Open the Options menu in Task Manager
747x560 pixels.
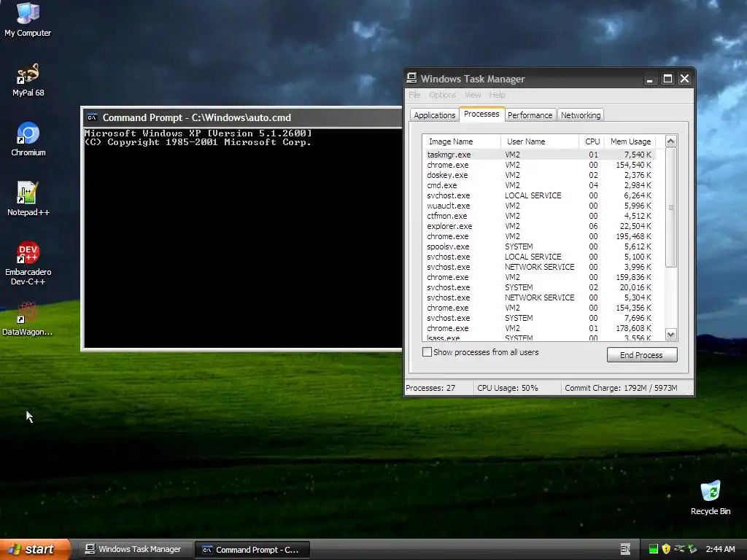click(x=442, y=95)
